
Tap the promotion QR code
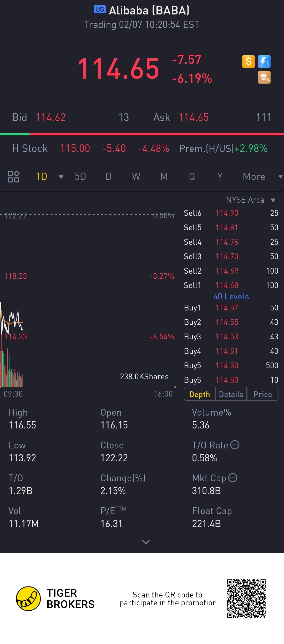pyautogui.click(x=246, y=599)
